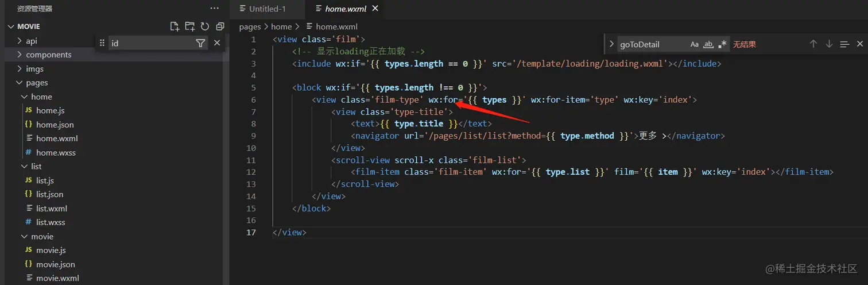868x285 pixels.
Task: Click the closing </block> tag
Action: coord(312,208)
